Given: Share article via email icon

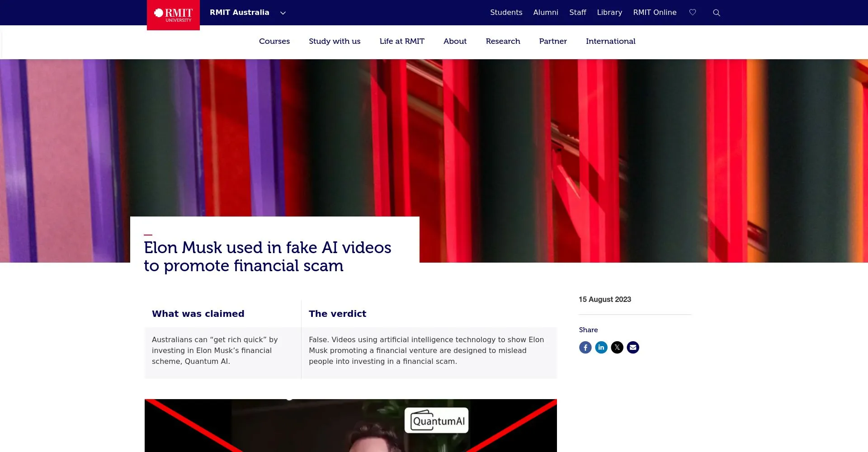Looking at the screenshot, I should tap(633, 348).
